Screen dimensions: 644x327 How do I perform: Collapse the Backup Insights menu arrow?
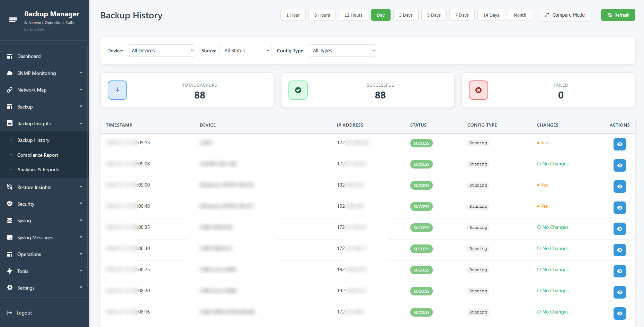[x=81, y=123]
